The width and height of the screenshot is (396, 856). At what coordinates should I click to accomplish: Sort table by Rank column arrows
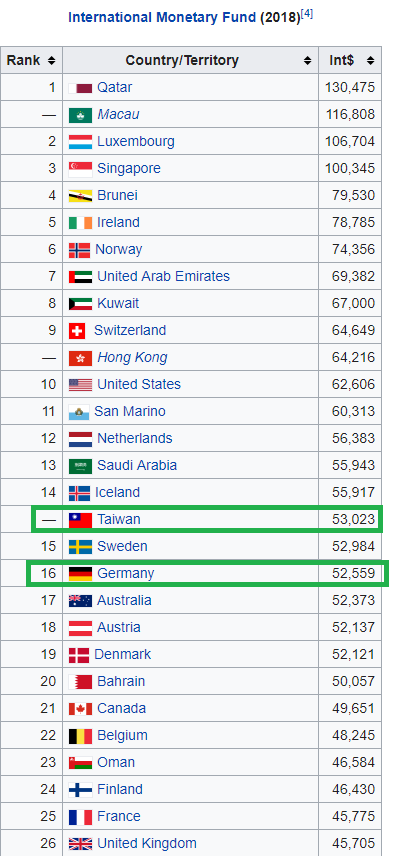click(51, 61)
